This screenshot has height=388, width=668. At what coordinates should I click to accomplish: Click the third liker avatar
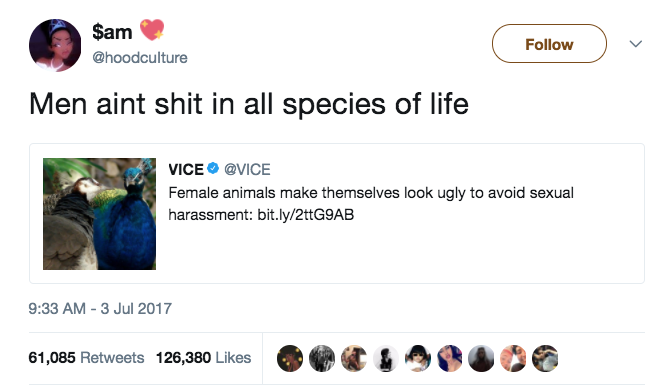(354, 358)
